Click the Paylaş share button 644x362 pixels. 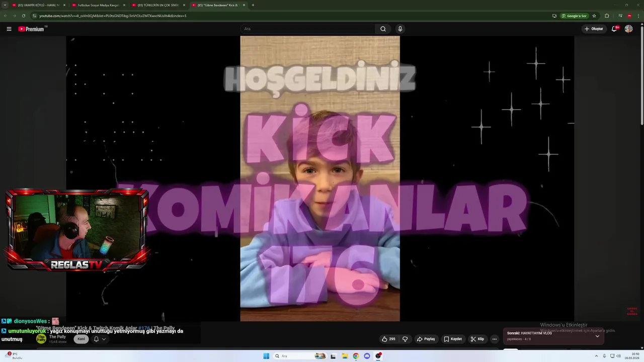point(426,339)
